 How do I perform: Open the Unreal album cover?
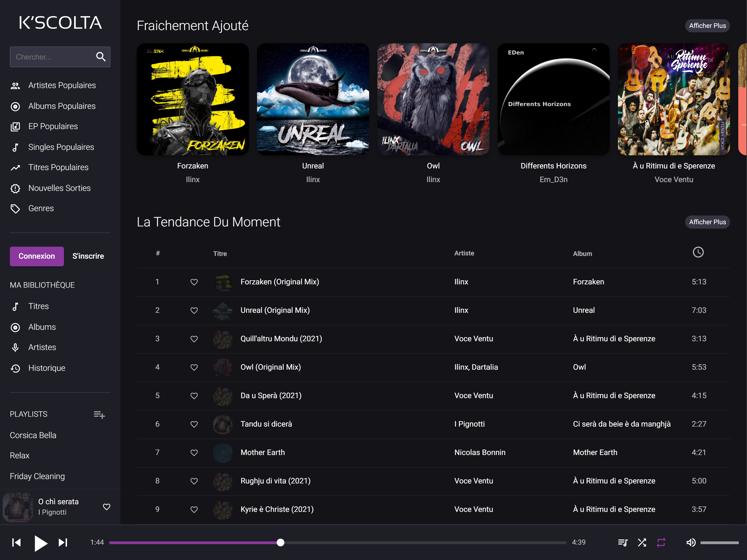click(313, 99)
